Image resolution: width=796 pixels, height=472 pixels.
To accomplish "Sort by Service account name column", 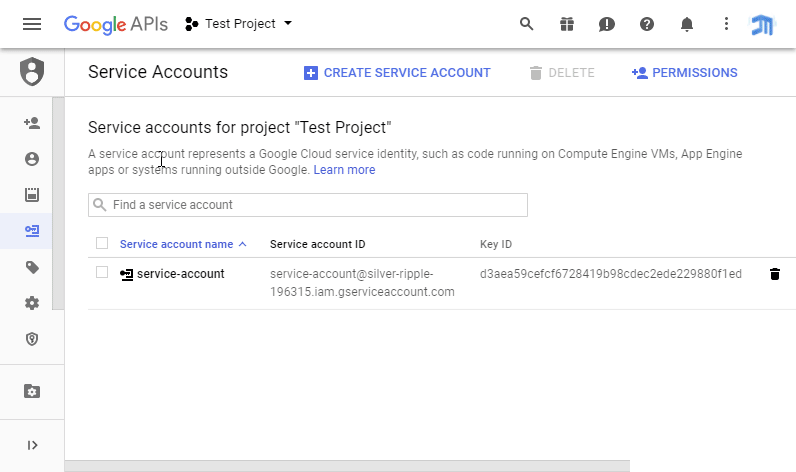I will coord(176,244).
